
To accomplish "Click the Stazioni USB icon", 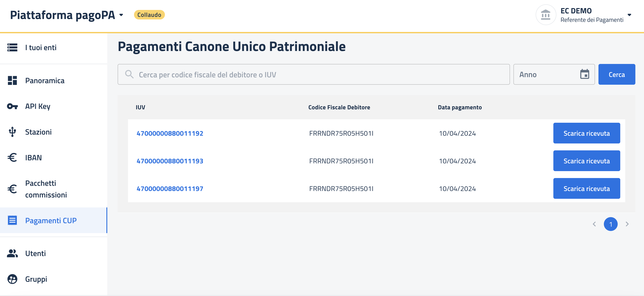I will tap(12, 132).
